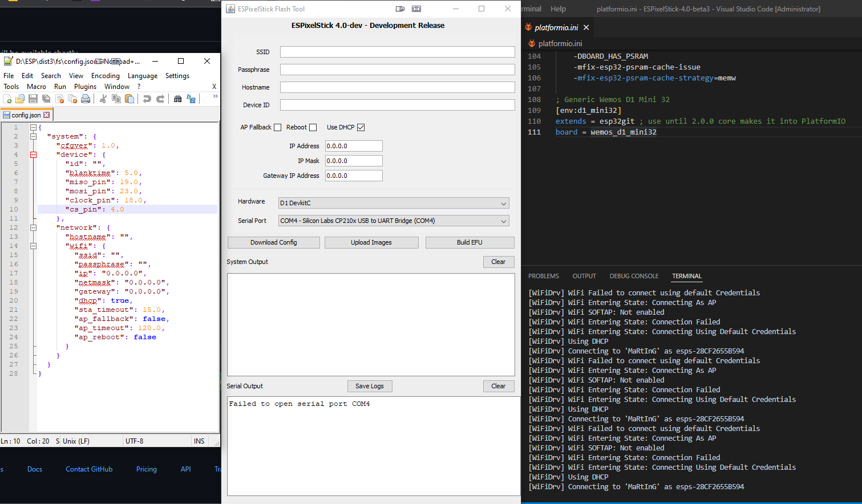Viewport: 862px width, 504px height.
Task: Click the IP Address field showing 0.0.0.0
Action: coord(354,146)
